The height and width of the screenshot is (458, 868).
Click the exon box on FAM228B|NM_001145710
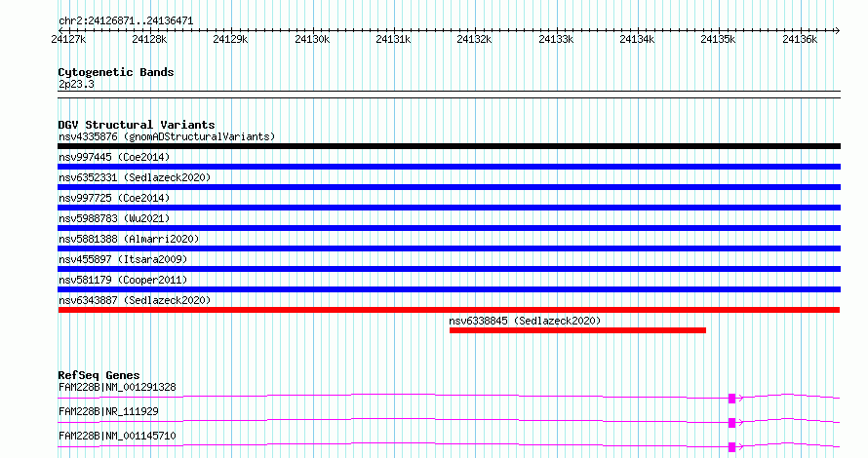[x=731, y=447]
